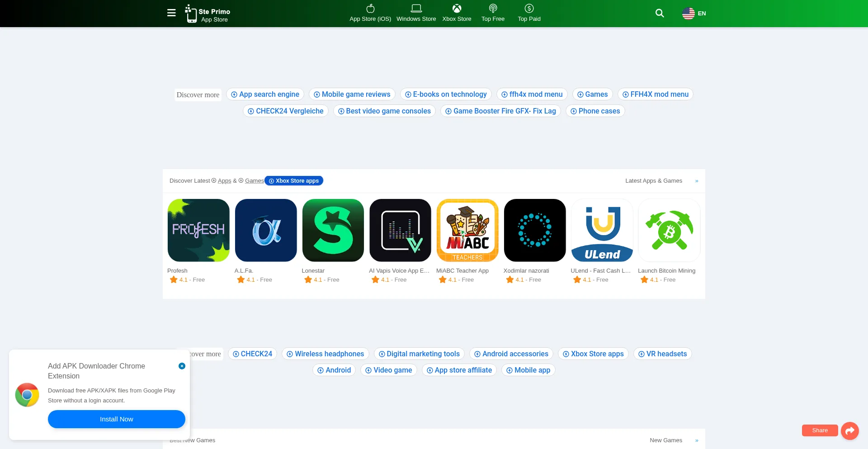Expand the New Games arrow
This screenshot has height=449, width=868.
[697, 440]
